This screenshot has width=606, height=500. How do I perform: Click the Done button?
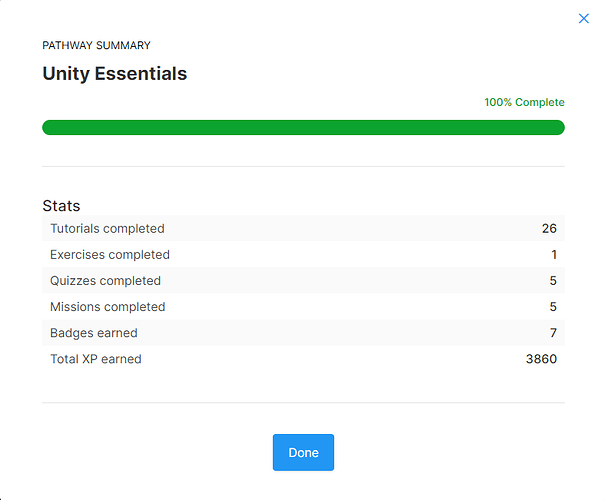303,452
